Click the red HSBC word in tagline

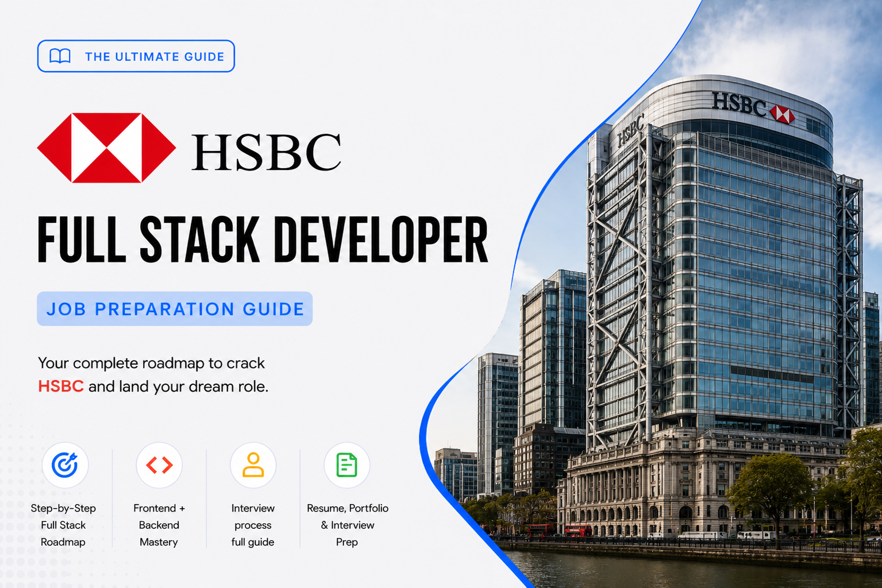[x=61, y=386]
